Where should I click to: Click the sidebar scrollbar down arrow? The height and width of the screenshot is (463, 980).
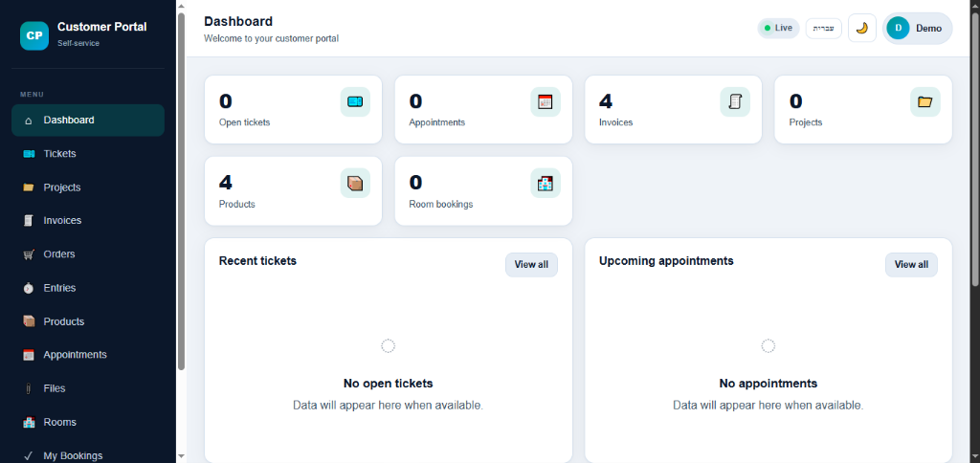tap(181, 456)
